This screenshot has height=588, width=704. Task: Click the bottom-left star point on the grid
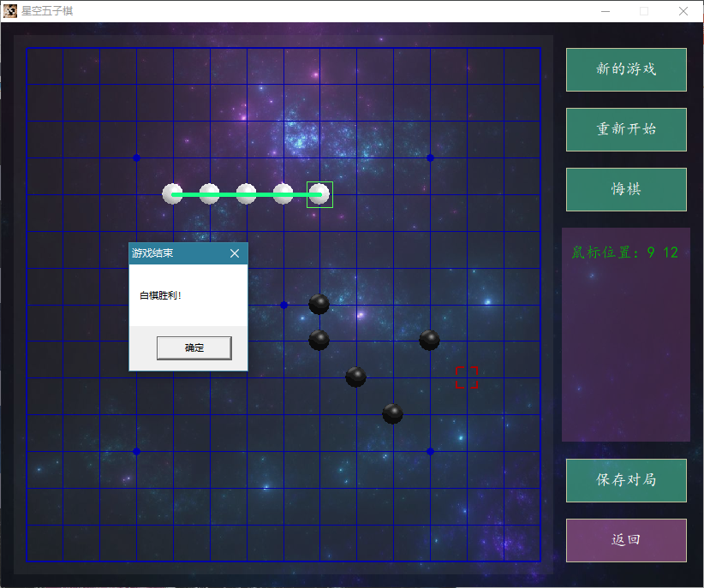[136, 452]
